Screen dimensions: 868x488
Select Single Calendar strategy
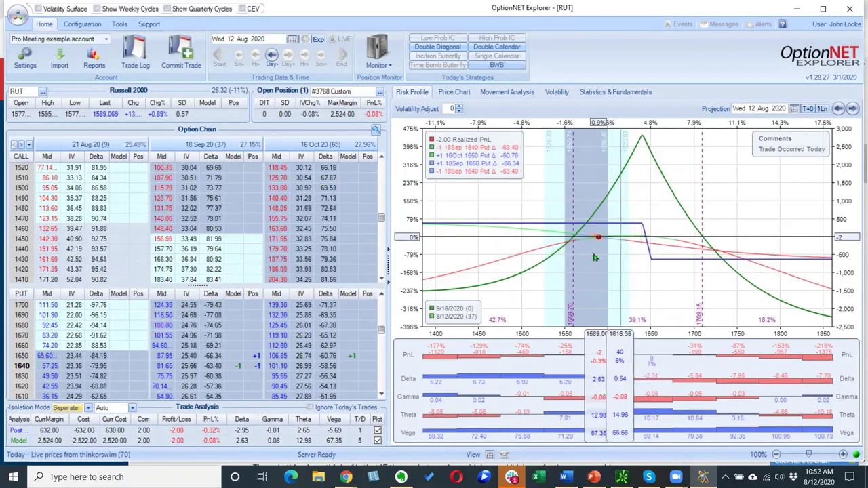click(x=497, y=56)
